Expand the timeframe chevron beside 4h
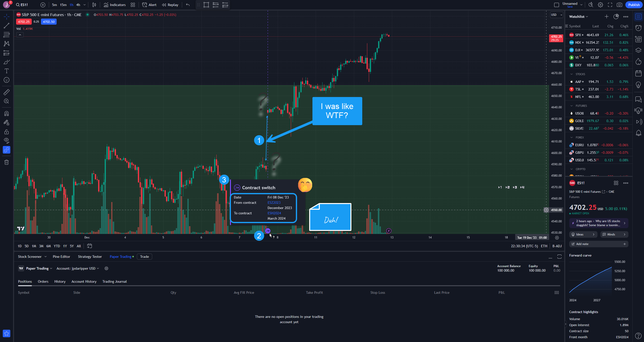This screenshot has height=342, width=644. [85, 5]
